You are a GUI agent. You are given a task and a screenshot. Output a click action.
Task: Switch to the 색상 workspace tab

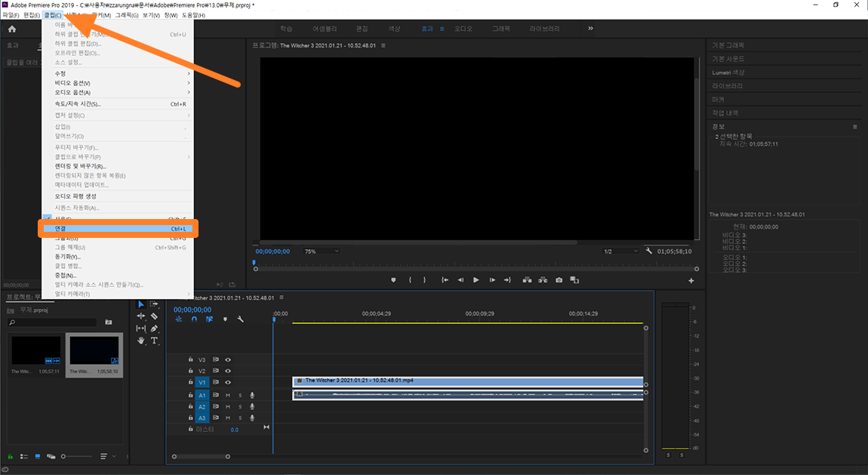point(394,29)
